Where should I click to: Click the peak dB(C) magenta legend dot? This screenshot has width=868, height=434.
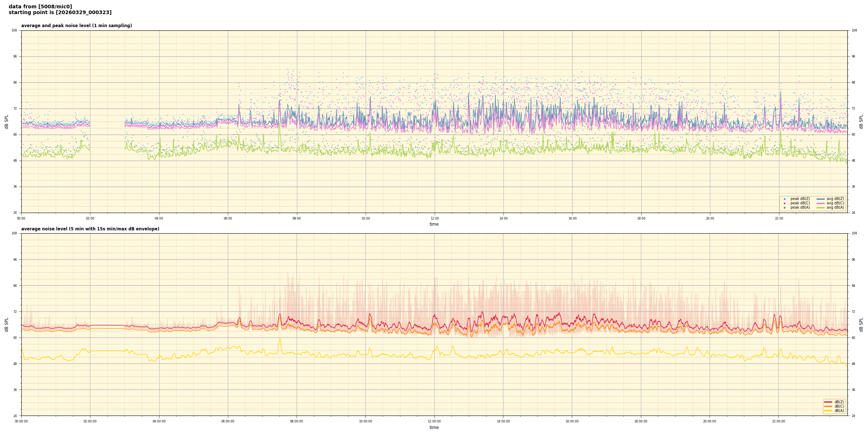[x=784, y=203]
